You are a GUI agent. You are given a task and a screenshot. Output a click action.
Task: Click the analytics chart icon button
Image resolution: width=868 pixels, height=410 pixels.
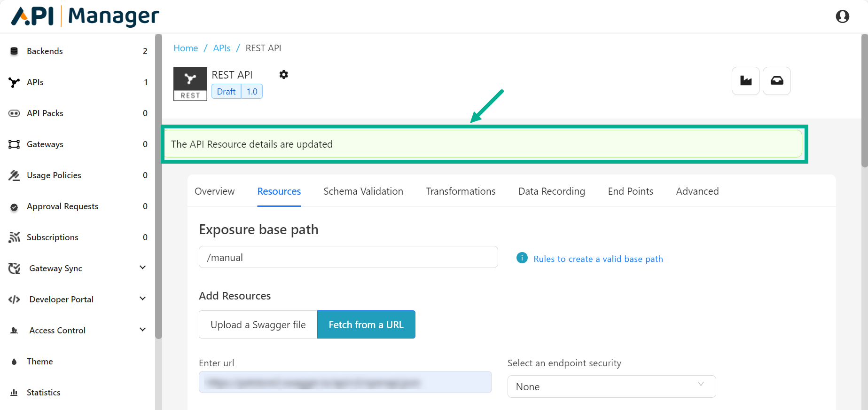tap(745, 81)
